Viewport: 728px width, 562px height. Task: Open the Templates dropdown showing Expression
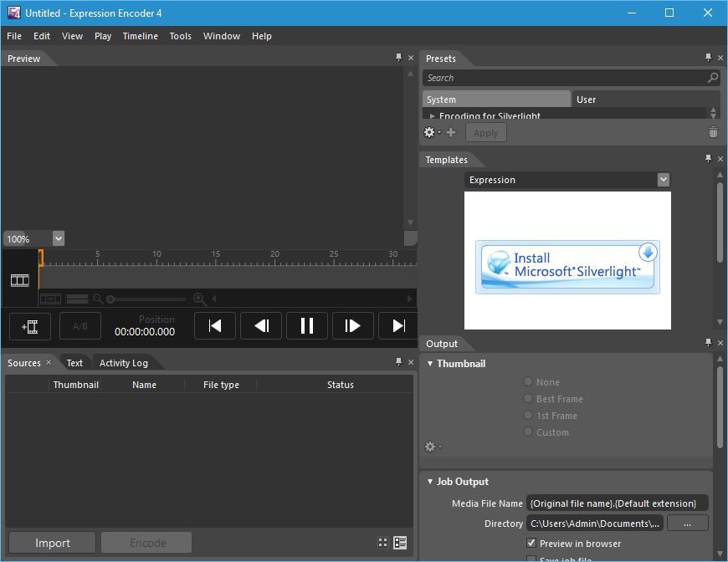[x=664, y=179]
